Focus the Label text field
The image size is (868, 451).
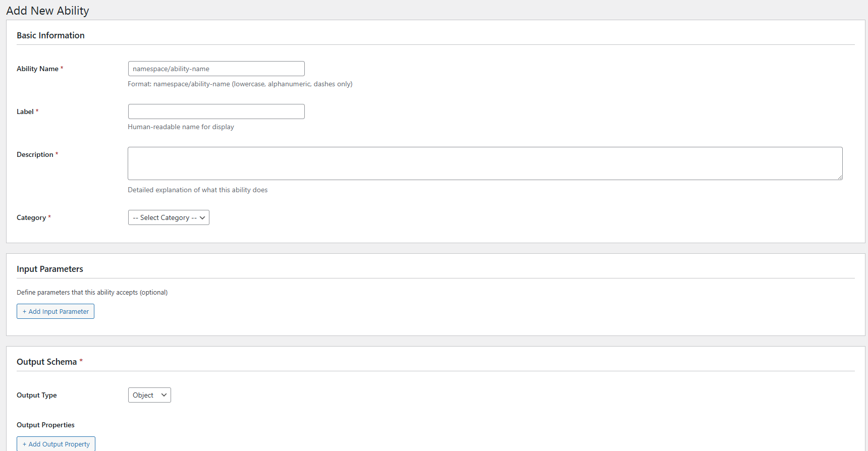coord(216,111)
